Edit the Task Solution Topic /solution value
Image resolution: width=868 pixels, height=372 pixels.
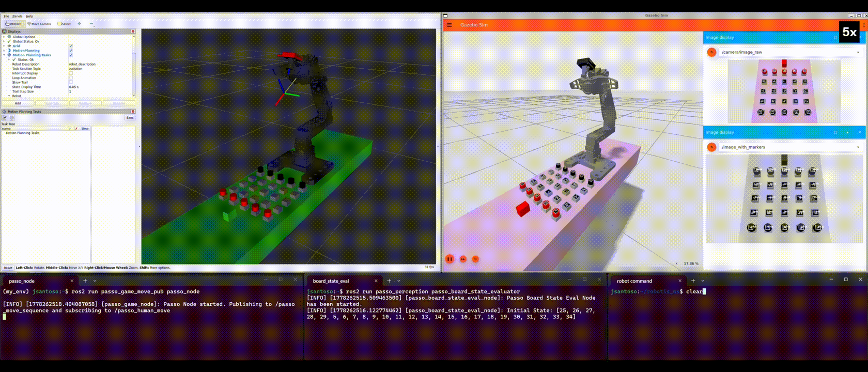100,69
